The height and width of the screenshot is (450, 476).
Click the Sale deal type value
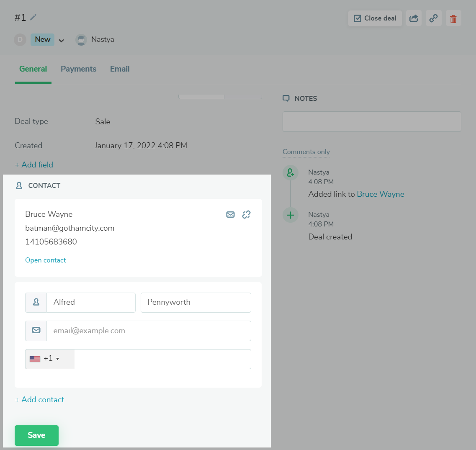tap(103, 122)
